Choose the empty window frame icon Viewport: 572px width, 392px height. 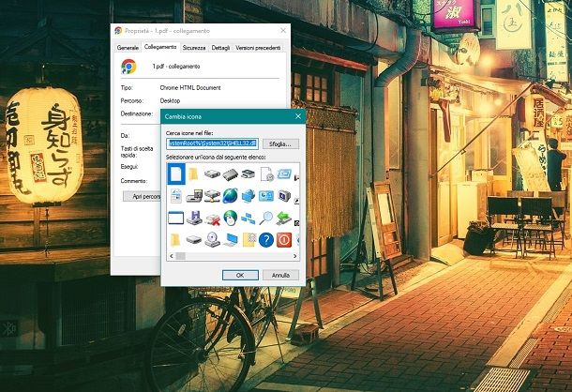coord(176,218)
